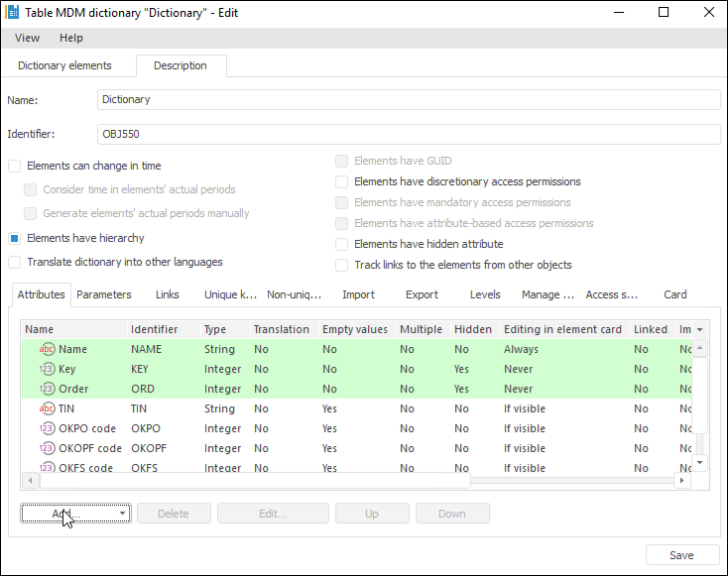Click the integer icon beside OKFS code

click(47, 467)
